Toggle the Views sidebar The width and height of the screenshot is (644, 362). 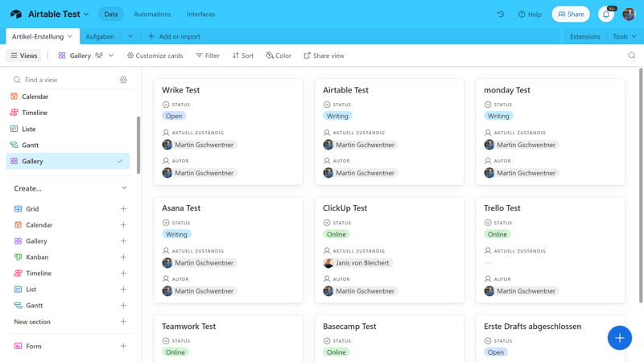[24, 56]
